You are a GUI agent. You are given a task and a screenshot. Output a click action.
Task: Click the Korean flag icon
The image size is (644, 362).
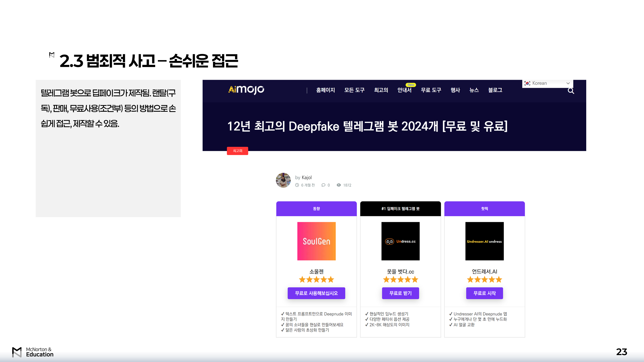527,83
